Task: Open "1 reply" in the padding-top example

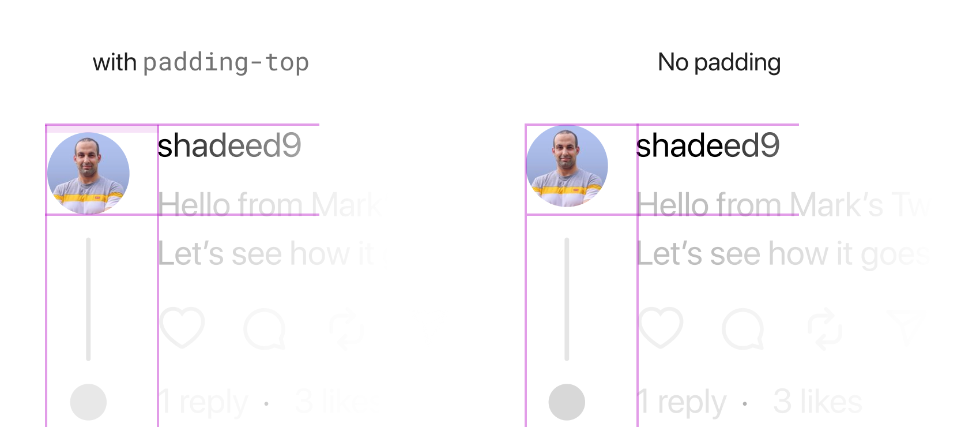Action: click(202, 402)
